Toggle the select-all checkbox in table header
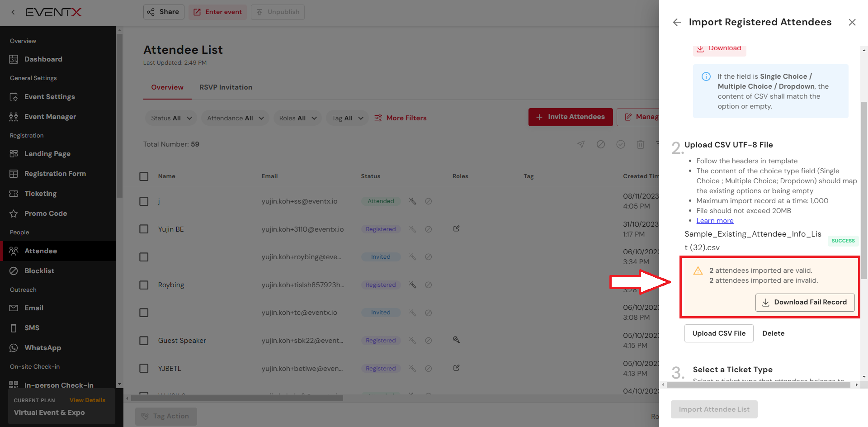 click(144, 176)
